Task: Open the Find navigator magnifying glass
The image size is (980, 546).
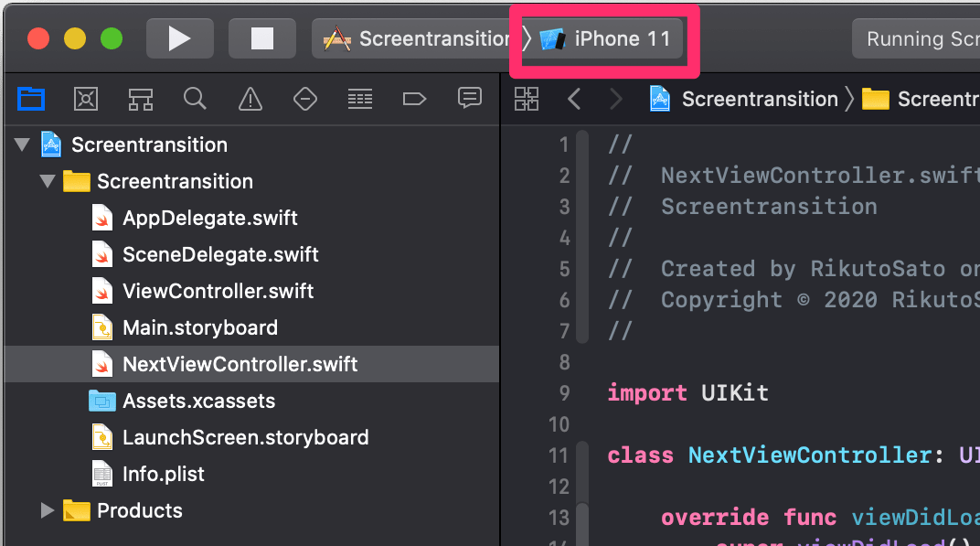Action: tap(195, 99)
